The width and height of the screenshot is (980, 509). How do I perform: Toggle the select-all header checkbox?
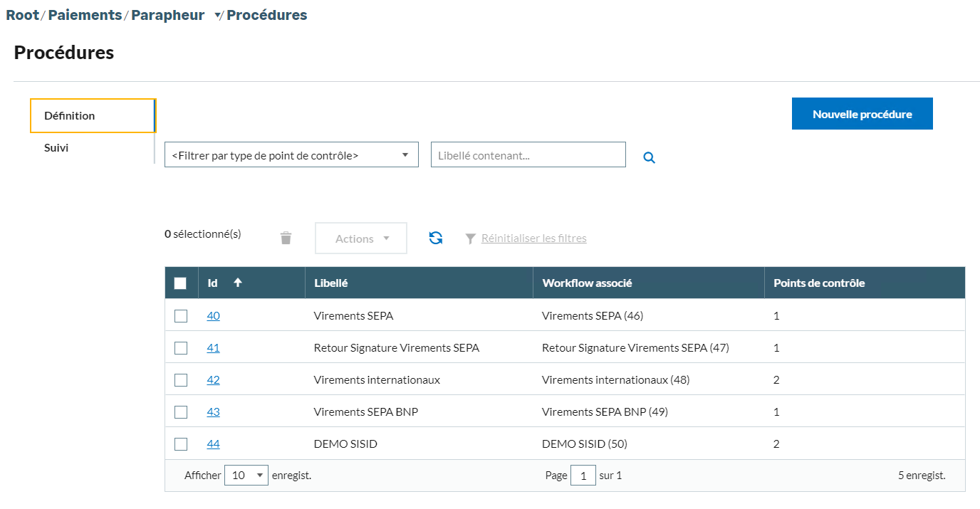point(180,283)
